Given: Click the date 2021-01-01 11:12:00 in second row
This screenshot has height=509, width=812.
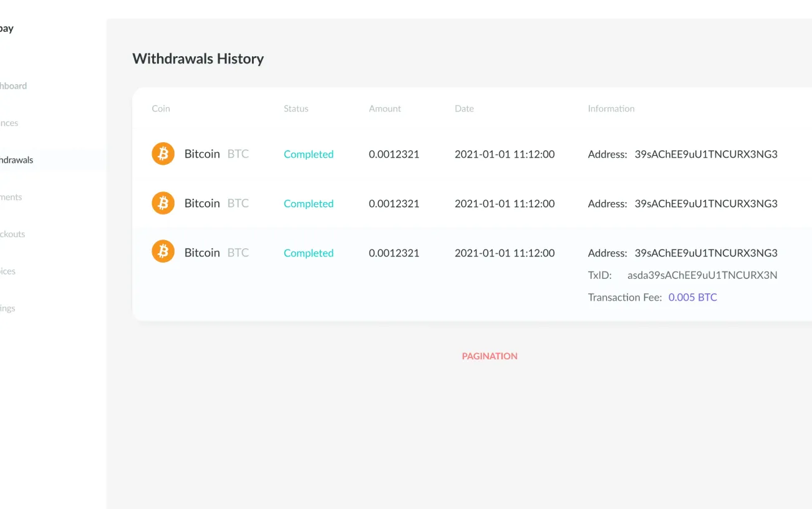Looking at the screenshot, I should tap(505, 203).
